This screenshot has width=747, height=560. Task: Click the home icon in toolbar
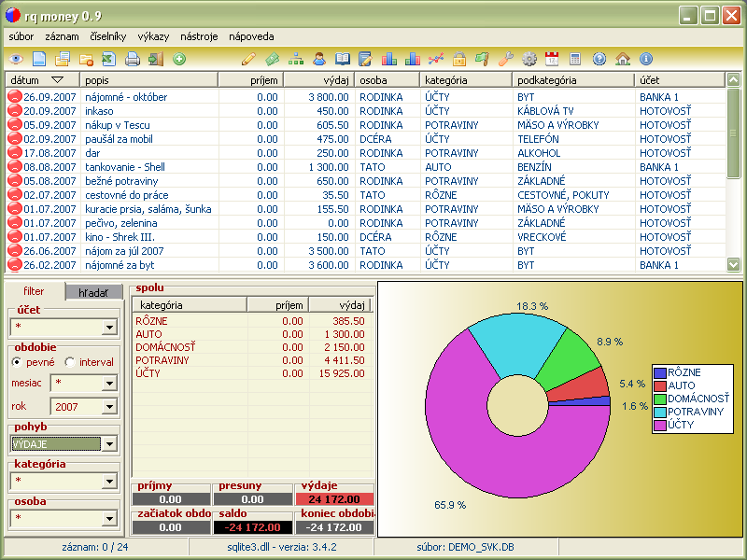[x=623, y=59]
